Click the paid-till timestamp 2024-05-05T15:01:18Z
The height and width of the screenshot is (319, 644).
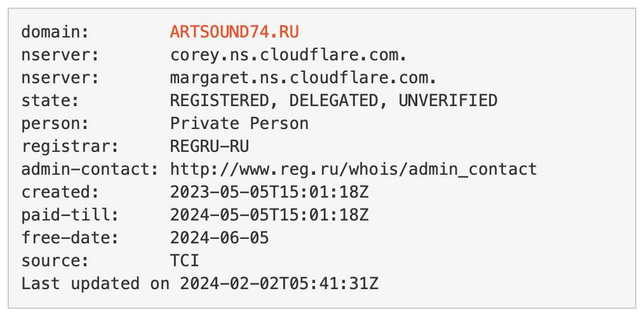[269, 215]
